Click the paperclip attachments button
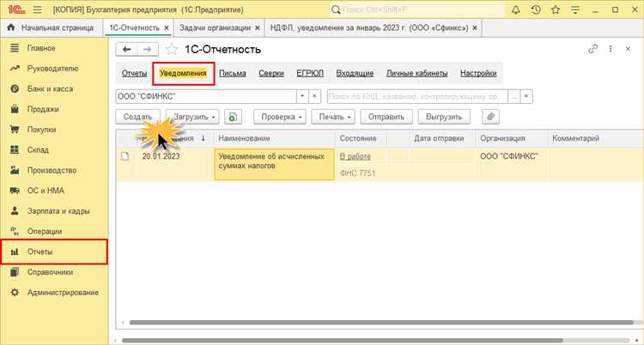The height and width of the screenshot is (345, 644). (x=490, y=117)
